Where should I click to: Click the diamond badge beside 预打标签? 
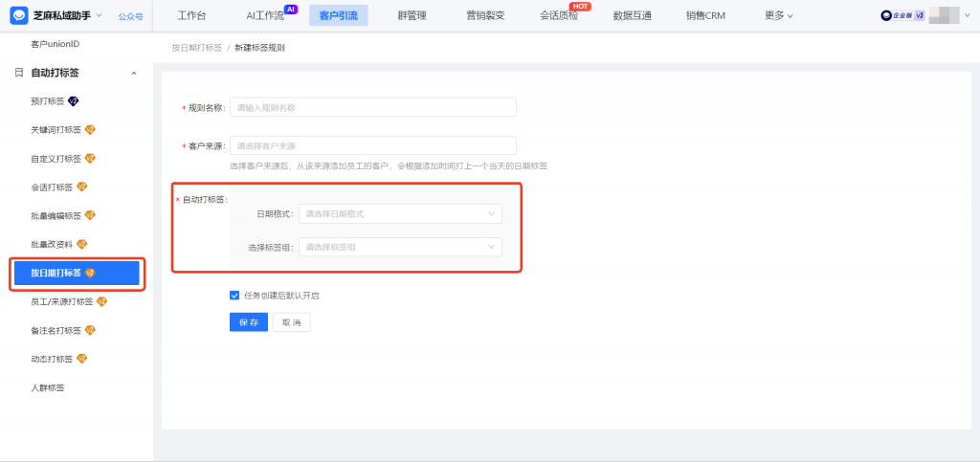tap(73, 101)
